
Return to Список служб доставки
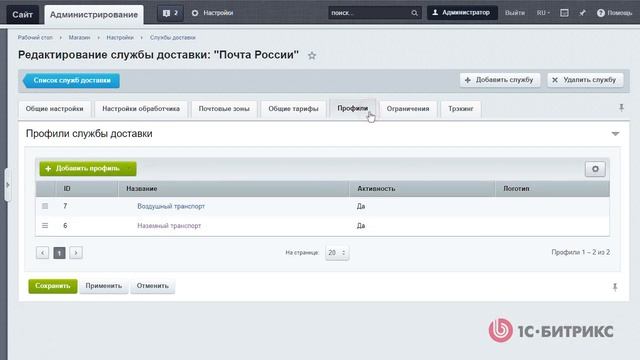pos(71,80)
